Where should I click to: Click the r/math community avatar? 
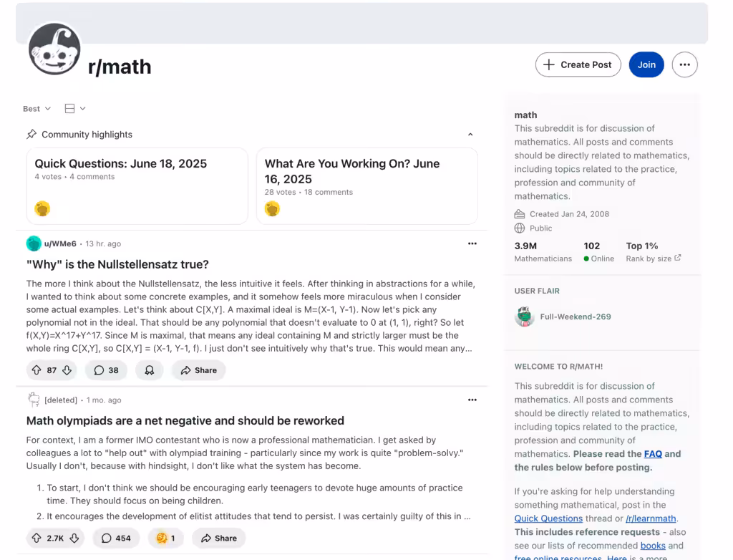coord(54,49)
